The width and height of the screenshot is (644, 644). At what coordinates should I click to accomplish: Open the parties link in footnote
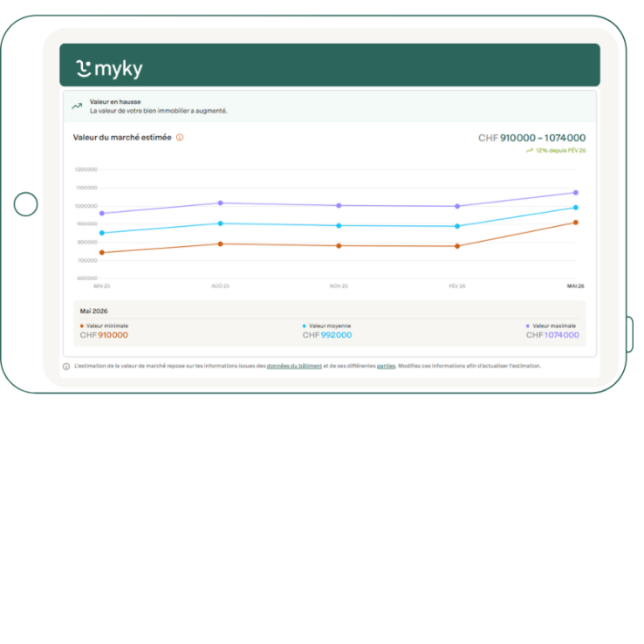386,366
